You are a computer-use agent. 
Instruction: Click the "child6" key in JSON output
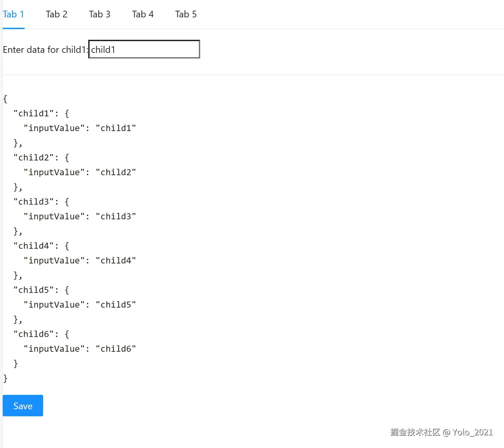33,334
